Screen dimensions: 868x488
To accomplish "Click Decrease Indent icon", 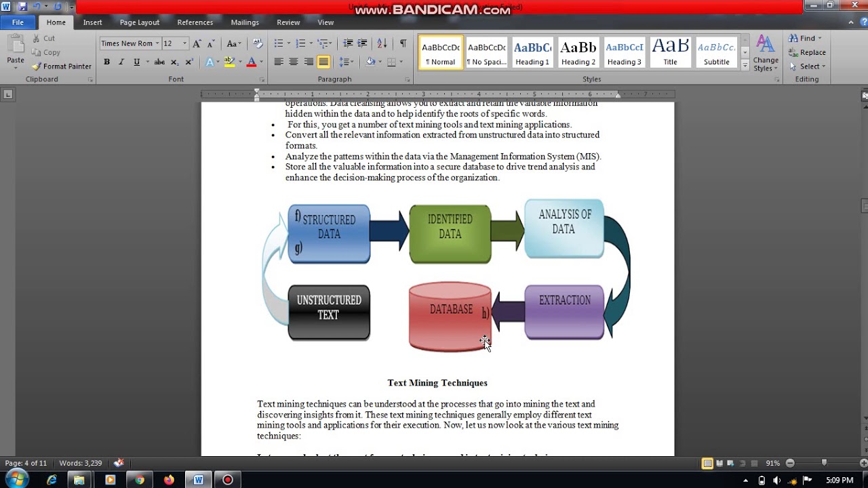I will [x=348, y=43].
